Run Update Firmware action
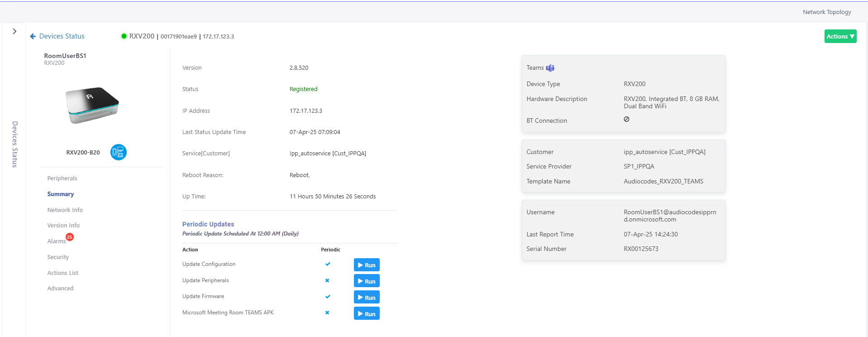The height and width of the screenshot is (337, 868). 367,297
